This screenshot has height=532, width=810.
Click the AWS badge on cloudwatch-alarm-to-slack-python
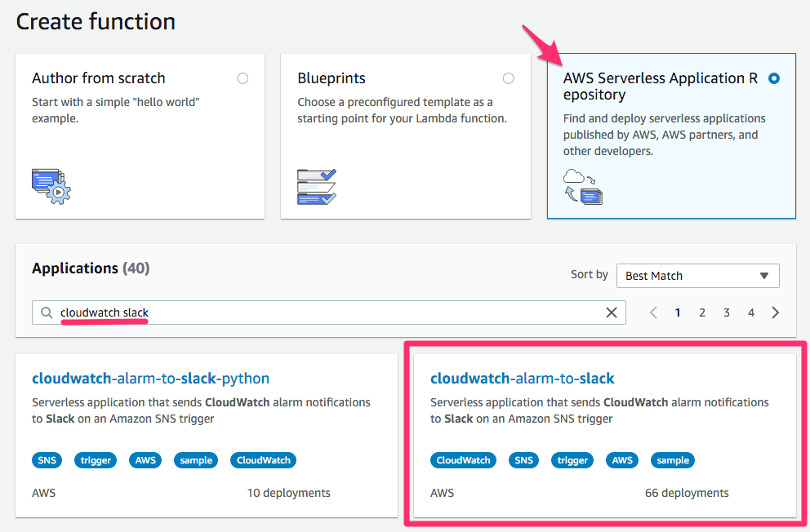tap(145, 459)
